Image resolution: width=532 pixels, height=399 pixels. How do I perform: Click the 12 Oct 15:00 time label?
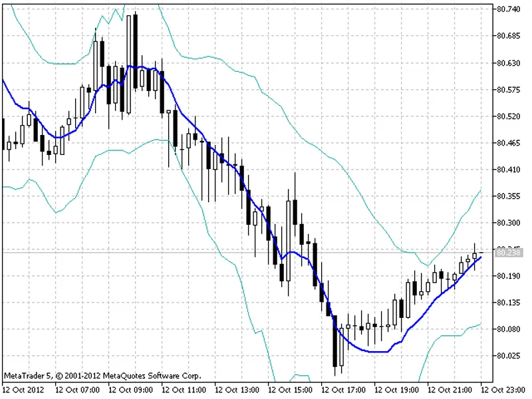pyautogui.click(x=291, y=390)
